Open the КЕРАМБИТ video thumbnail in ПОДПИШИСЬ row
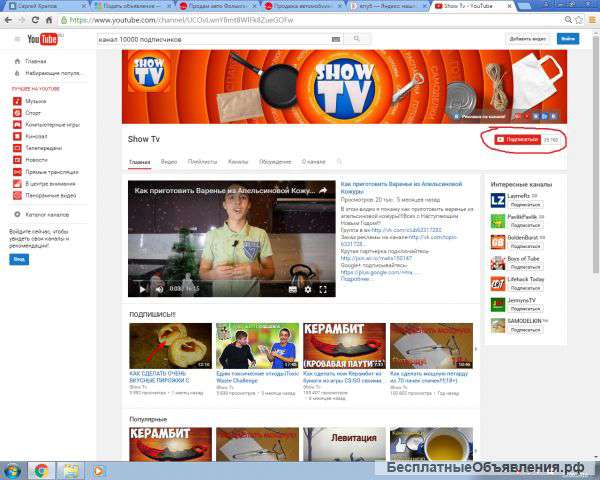The image size is (600, 480). [x=344, y=346]
